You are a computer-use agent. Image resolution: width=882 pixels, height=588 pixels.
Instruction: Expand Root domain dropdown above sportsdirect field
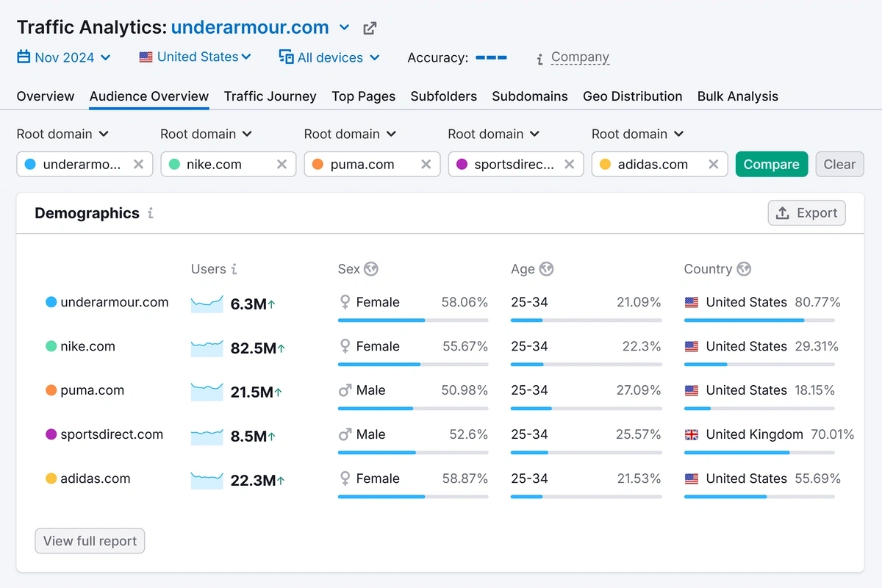[494, 134]
